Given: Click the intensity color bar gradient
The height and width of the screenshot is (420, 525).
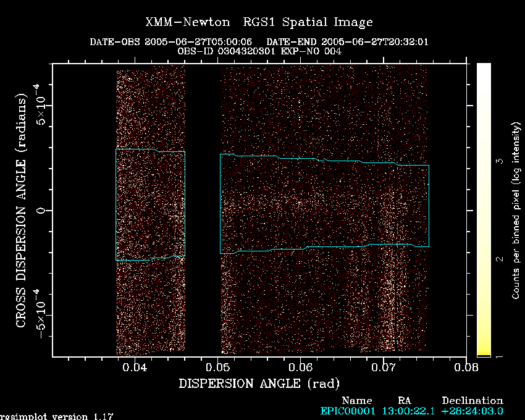Looking at the screenshot, I should pyautogui.click(x=484, y=209).
